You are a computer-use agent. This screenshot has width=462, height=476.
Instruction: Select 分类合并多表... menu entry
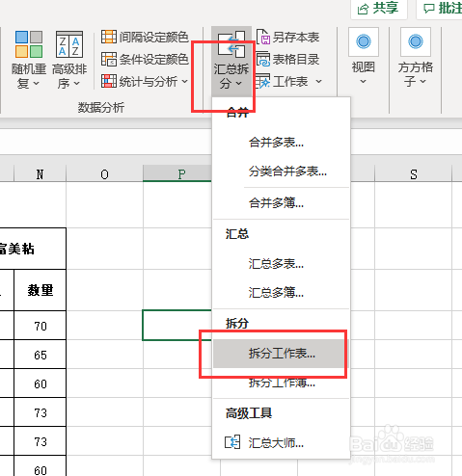(282, 171)
